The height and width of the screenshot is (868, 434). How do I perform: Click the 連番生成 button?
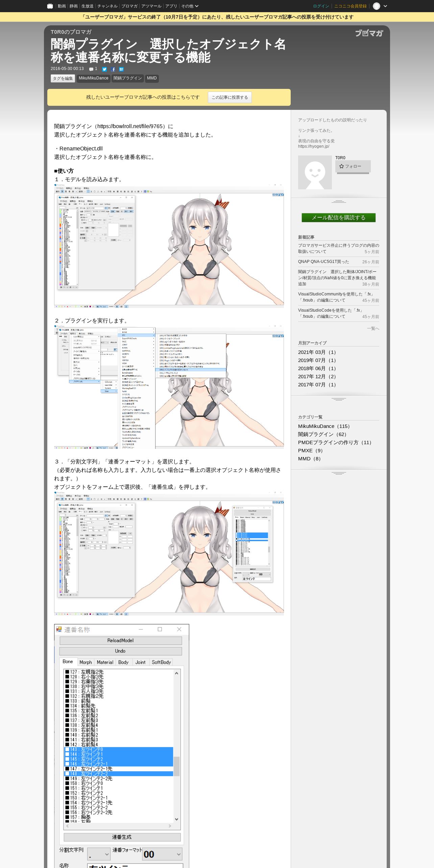pyautogui.click(x=122, y=837)
